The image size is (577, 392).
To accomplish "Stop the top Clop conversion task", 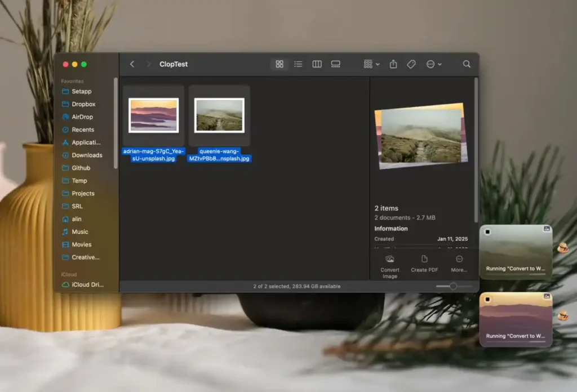I will 488,232.
